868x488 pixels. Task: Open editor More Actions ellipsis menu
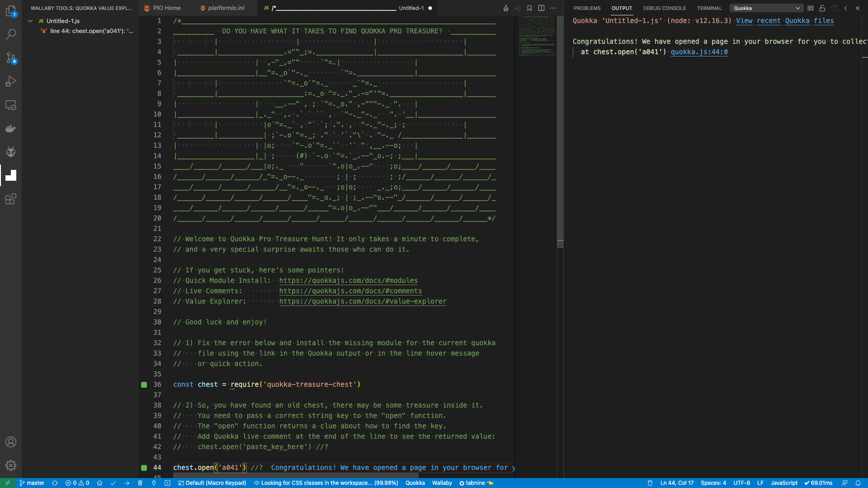[x=553, y=8]
